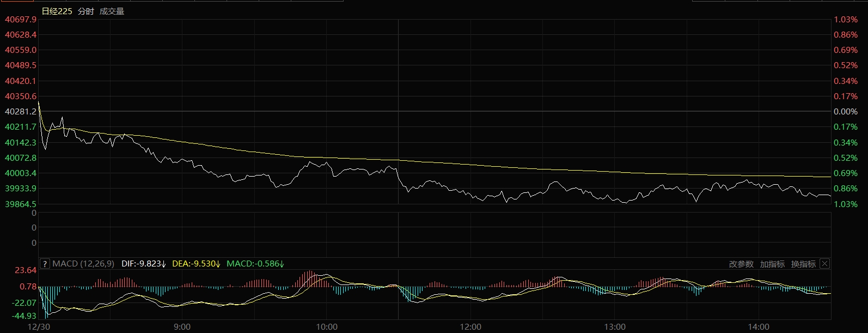Click 换指标 to switch indicator
868x333 pixels.
[x=803, y=264]
